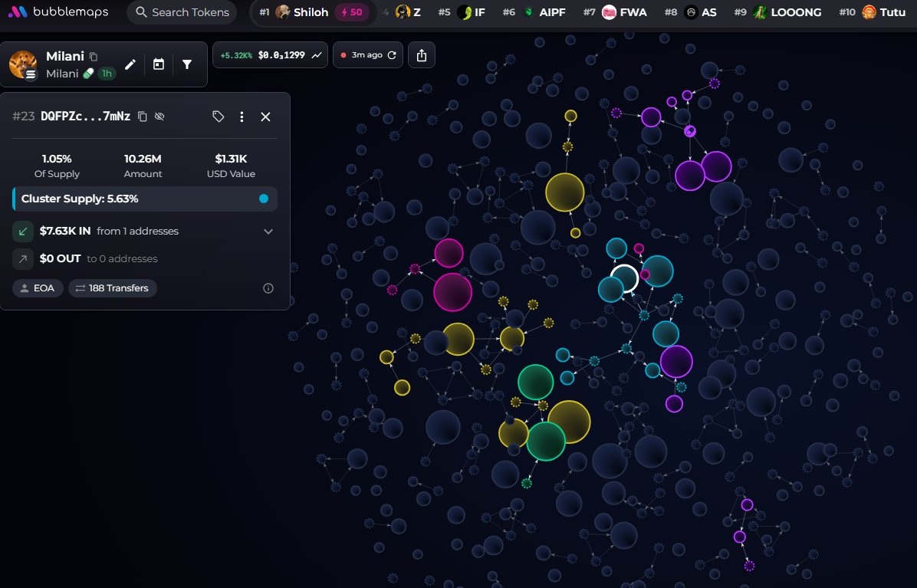917x588 pixels.
Task: Open the three-dot more options menu
Action: [242, 117]
